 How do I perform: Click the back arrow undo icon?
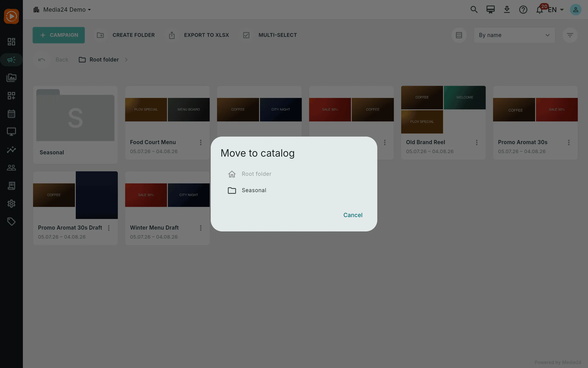click(x=42, y=60)
